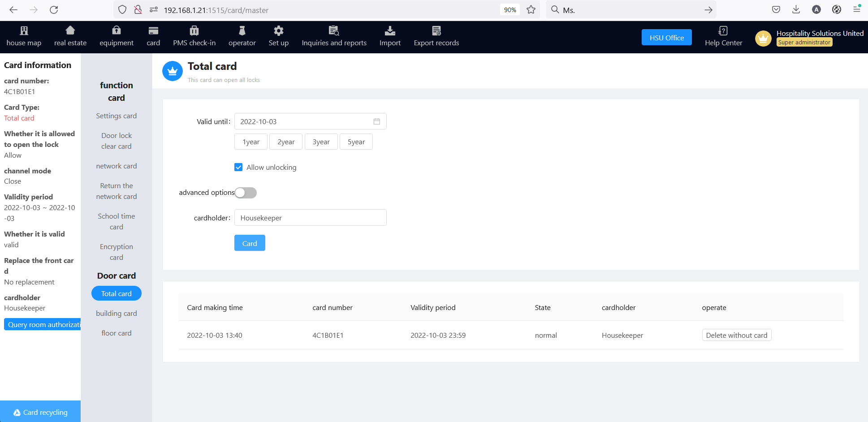Open the Firefox application menu
This screenshot has width=868, height=422.
[x=856, y=9]
